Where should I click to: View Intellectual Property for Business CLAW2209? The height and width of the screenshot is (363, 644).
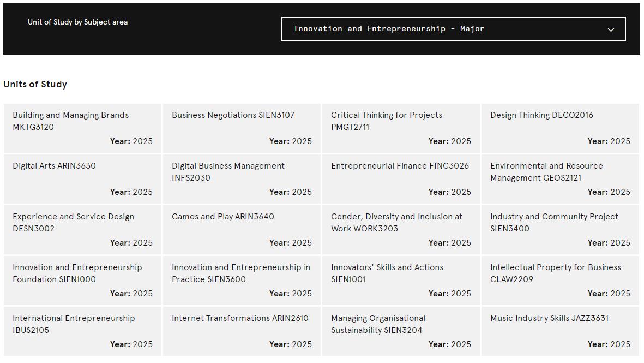tap(560, 281)
